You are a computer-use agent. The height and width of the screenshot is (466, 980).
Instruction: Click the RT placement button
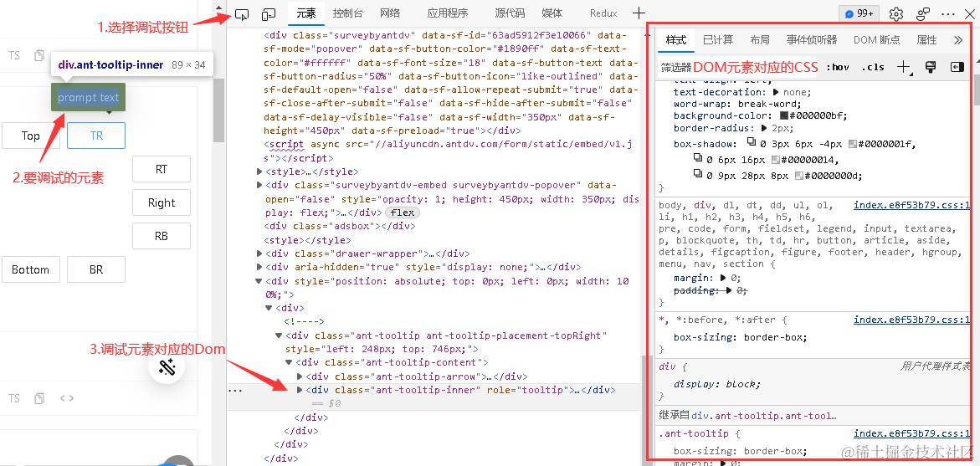[x=162, y=169]
